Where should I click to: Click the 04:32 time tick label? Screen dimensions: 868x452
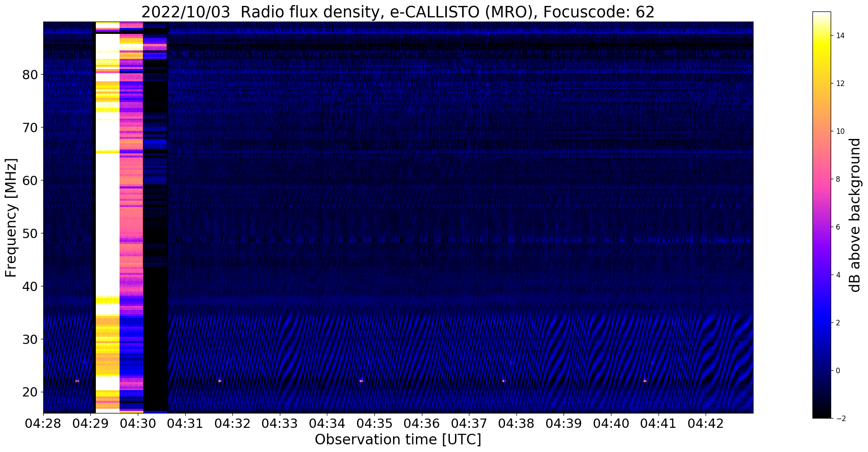click(232, 423)
